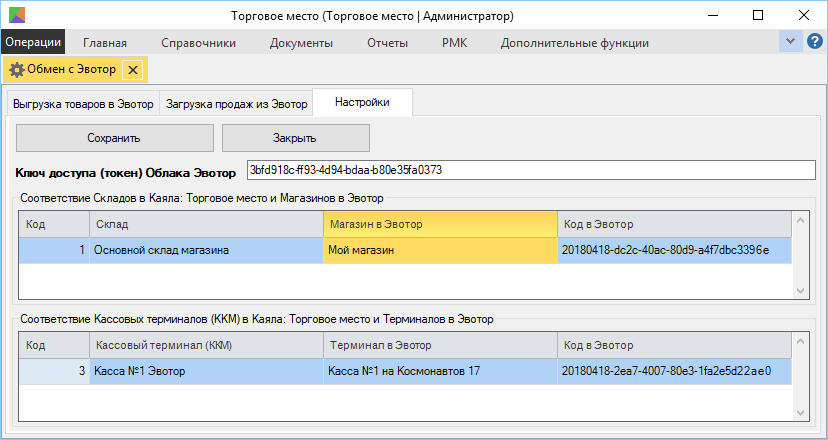Select the Настройки tab

[362, 102]
